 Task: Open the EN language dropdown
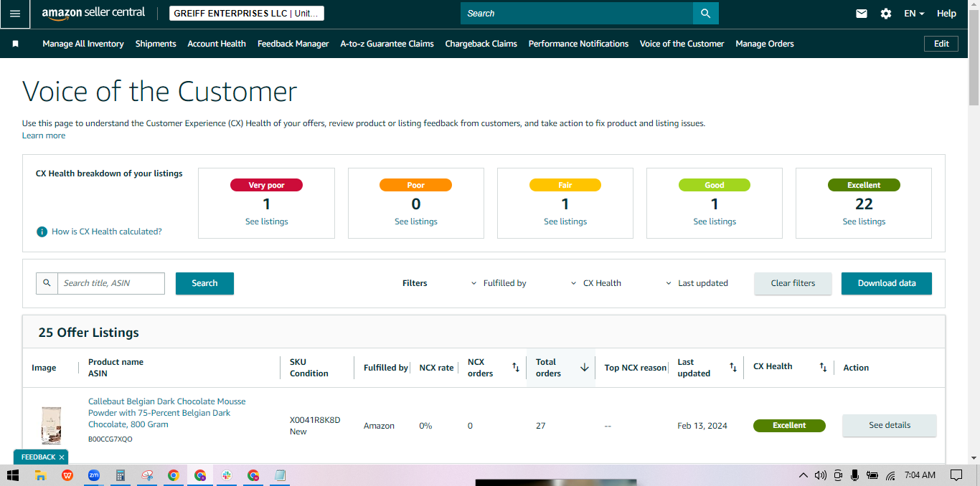point(914,14)
